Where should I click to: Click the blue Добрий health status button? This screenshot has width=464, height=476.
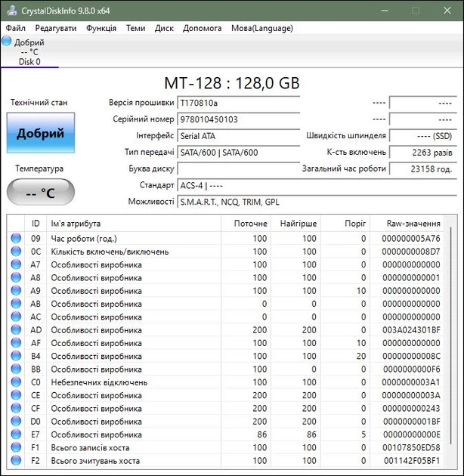pyautogui.click(x=41, y=133)
